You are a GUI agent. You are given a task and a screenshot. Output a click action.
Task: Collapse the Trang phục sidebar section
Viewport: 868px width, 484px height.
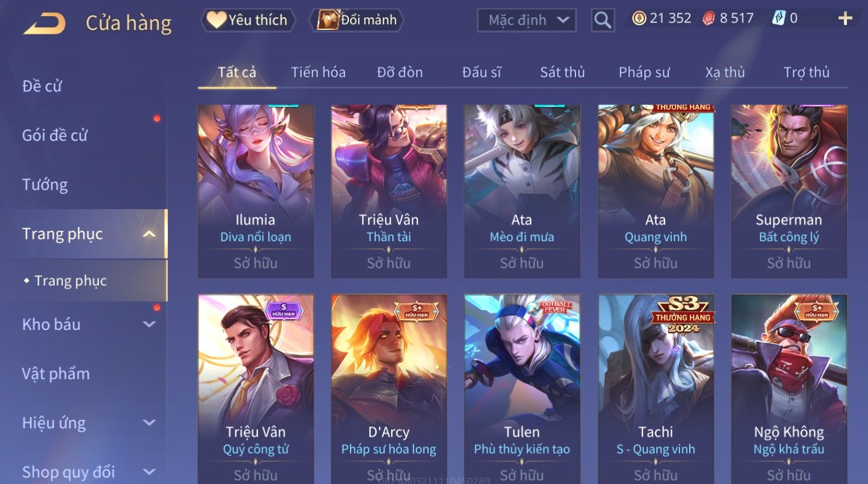(x=149, y=234)
